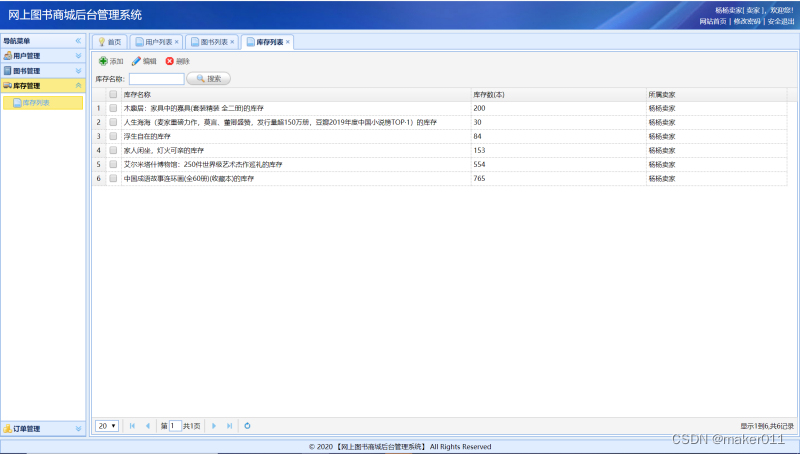This screenshot has width=800, height=454.
Task: Select the 库存列表 tab
Action: (268, 42)
